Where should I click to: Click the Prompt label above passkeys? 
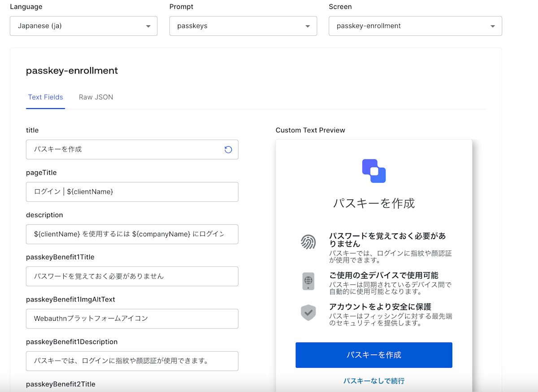tap(182, 7)
